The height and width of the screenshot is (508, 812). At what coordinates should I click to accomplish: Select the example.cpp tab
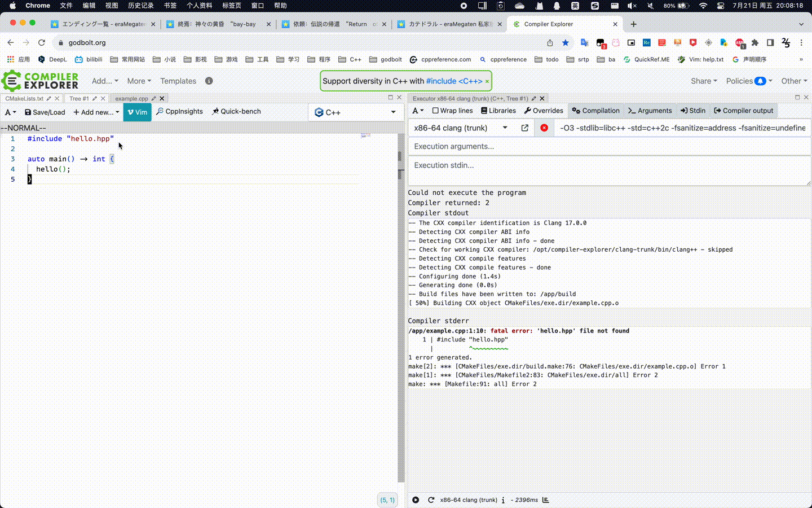point(131,98)
